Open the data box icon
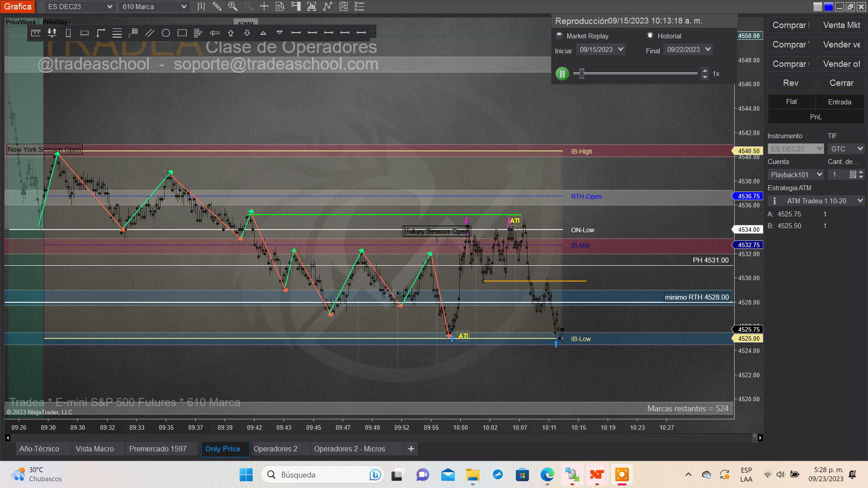Viewport: 868px width, 488px height. coord(280,6)
